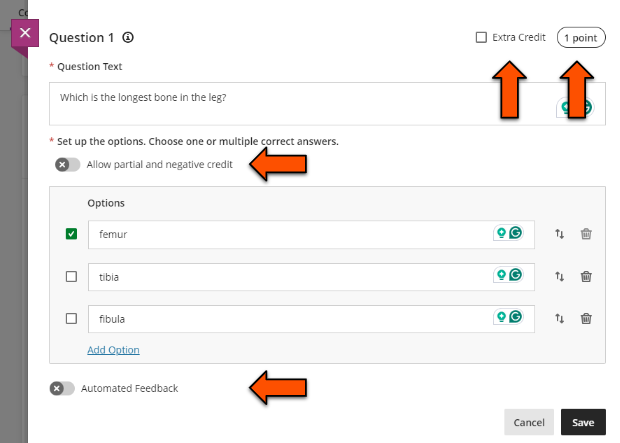Click the Add Option link
The image size is (620, 443).
tap(113, 350)
